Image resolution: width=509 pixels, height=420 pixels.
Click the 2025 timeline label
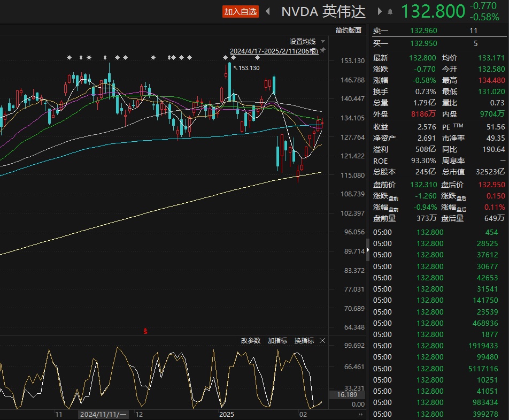(x=227, y=415)
